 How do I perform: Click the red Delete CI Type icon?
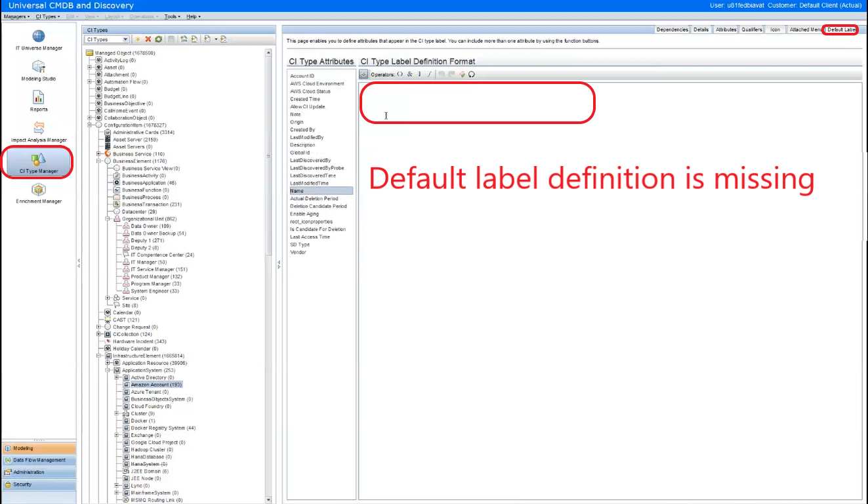[148, 39]
